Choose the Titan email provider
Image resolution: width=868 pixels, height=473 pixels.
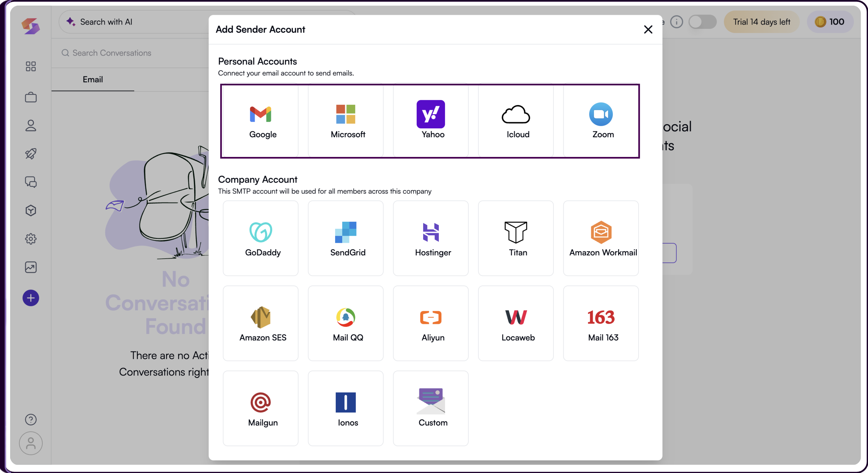coord(516,238)
